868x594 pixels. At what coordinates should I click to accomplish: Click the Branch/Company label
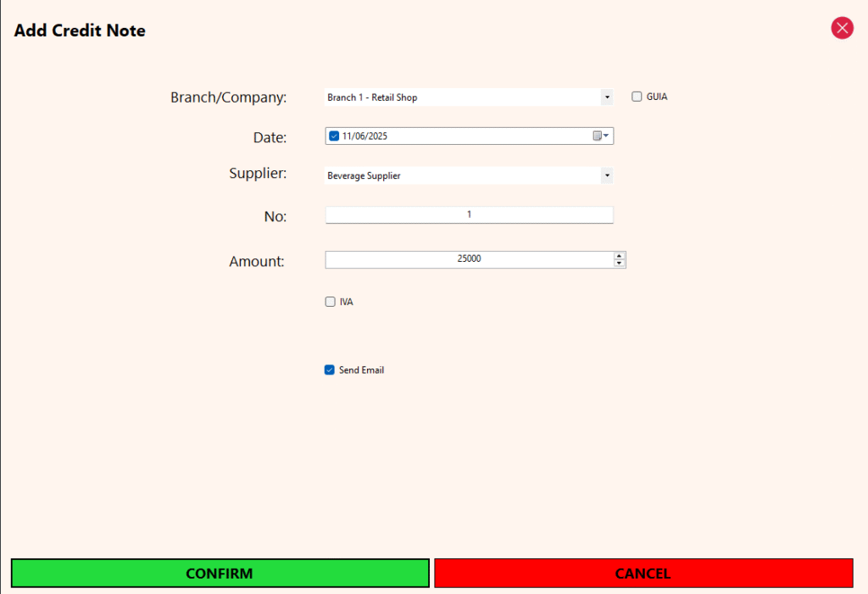coord(229,97)
